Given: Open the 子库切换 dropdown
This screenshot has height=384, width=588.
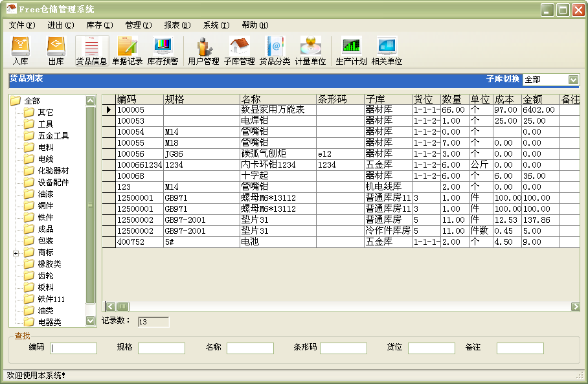Looking at the screenshot, I should tap(573, 80).
